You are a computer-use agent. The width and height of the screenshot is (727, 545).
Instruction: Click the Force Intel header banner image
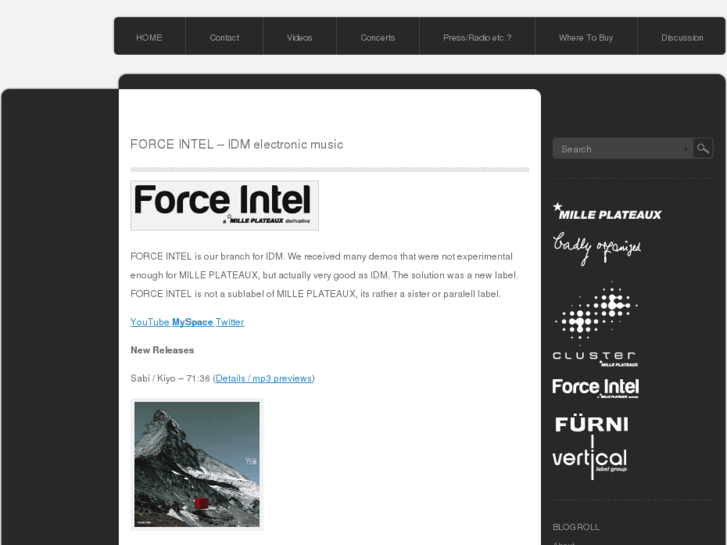(224, 205)
